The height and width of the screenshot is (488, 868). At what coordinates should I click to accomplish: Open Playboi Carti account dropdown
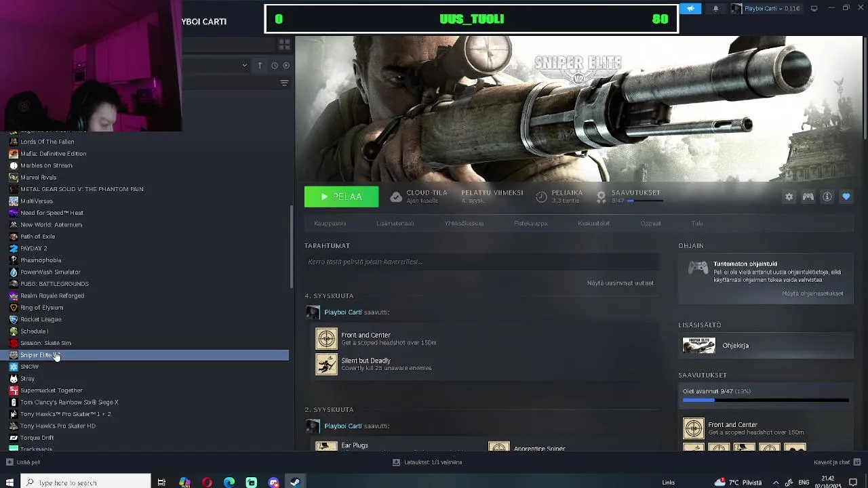(766, 9)
